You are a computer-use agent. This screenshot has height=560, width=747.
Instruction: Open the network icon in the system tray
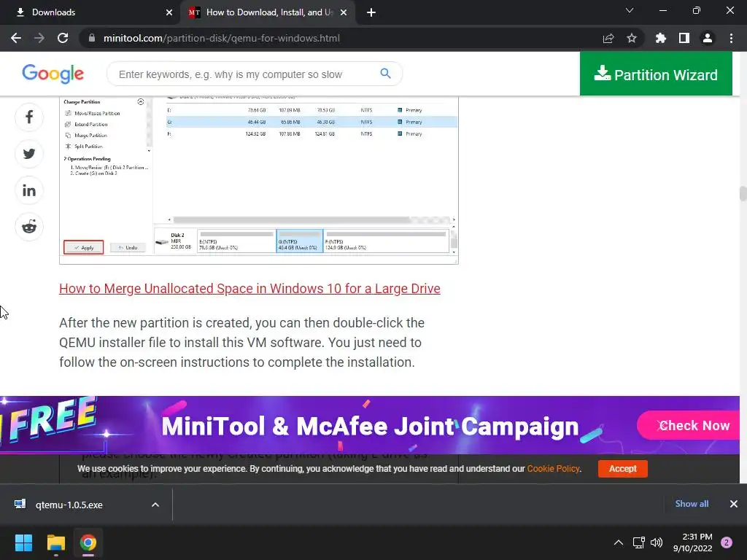(638, 542)
